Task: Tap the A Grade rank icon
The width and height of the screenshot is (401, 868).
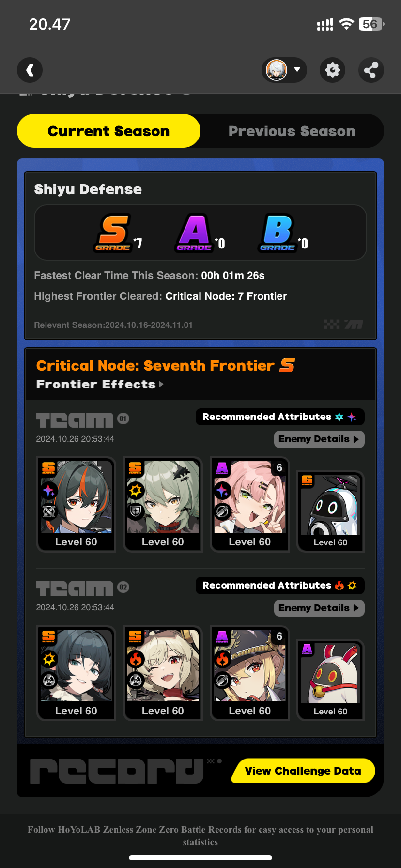Action: tap(194, 232)
